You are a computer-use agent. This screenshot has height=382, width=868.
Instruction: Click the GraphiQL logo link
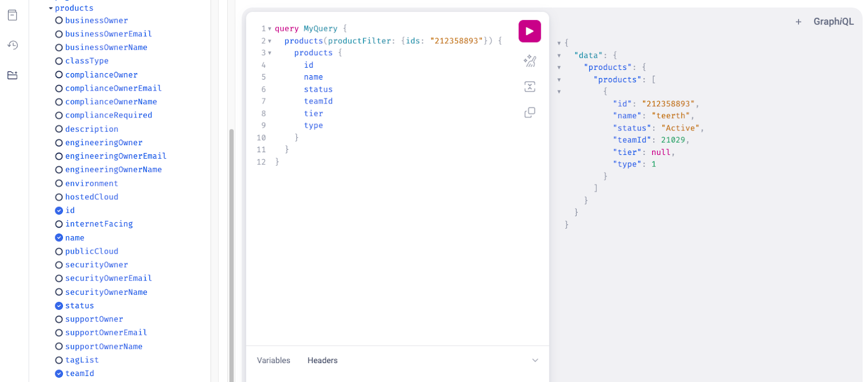pos(833,22)
